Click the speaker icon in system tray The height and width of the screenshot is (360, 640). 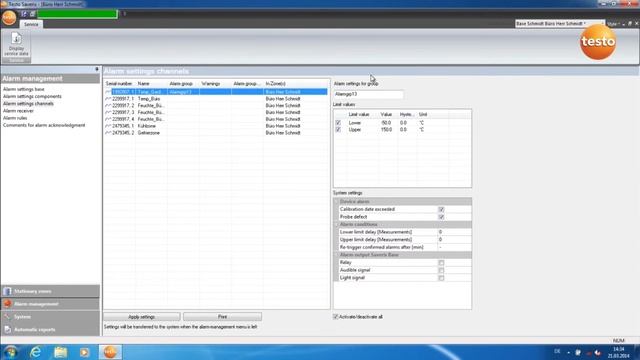pos(598,352)
